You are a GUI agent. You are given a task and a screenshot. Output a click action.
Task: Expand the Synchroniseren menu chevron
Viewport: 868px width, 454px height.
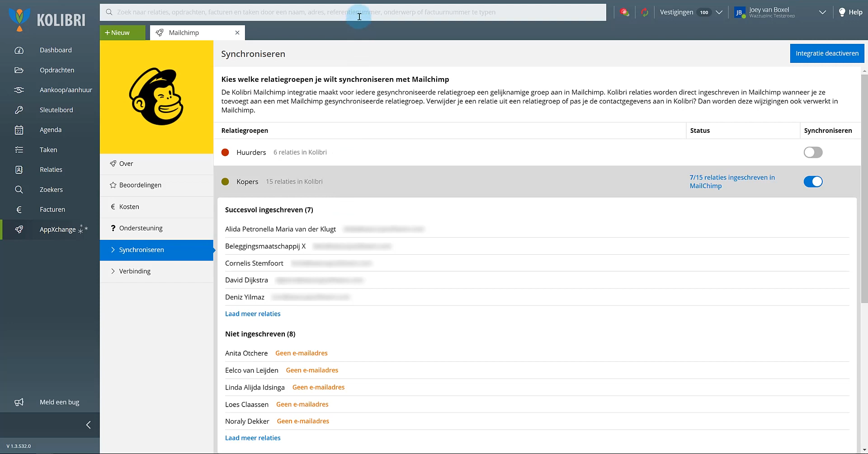click(x=113, y=250)
